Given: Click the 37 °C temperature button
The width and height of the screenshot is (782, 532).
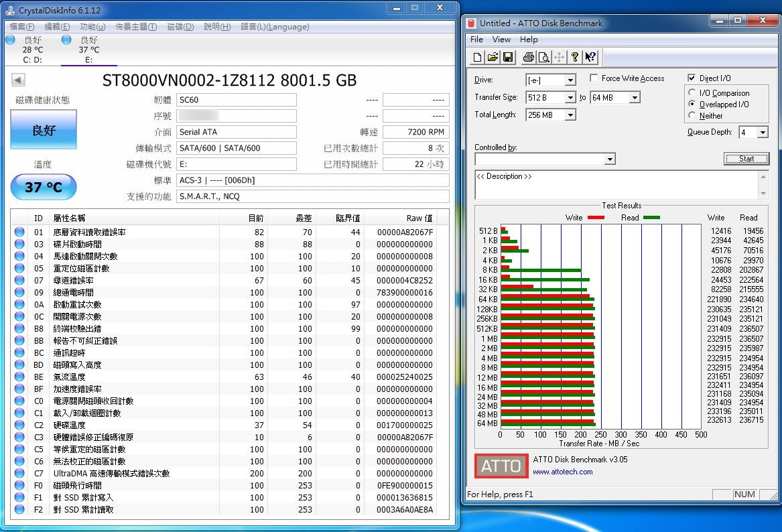Looking at the screenshot, I should (x=44, y=187).
